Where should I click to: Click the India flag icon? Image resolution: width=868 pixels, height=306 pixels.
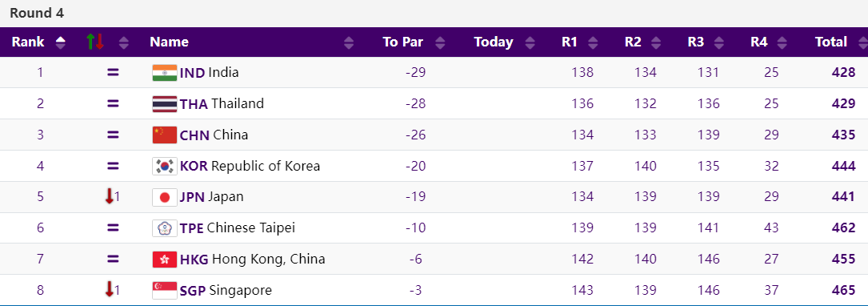pyautogui.click(x=165, y=73)
